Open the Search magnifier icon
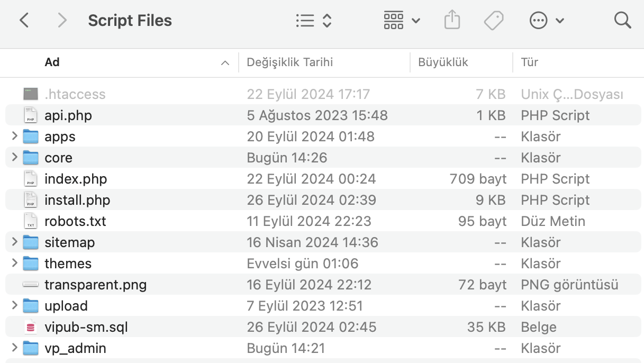 pos(622,21)
